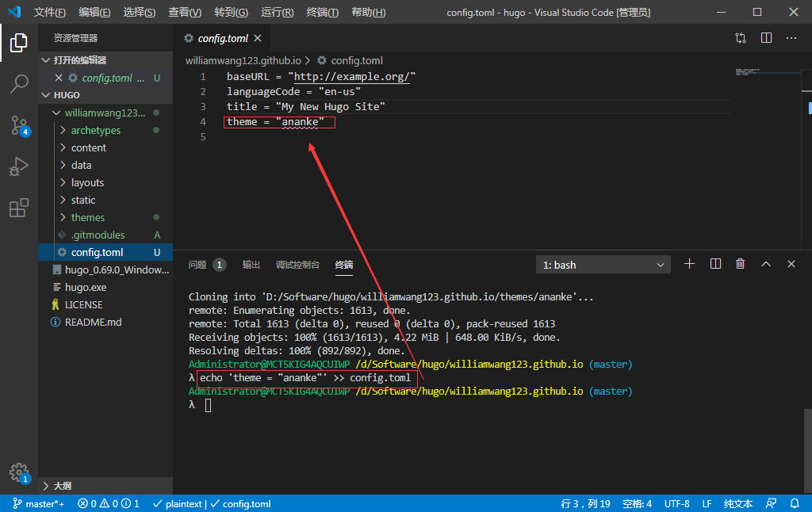Viewport: 812px width, 512px height.
Task: Open the 文件(F) menu
Action: [50, 12]
